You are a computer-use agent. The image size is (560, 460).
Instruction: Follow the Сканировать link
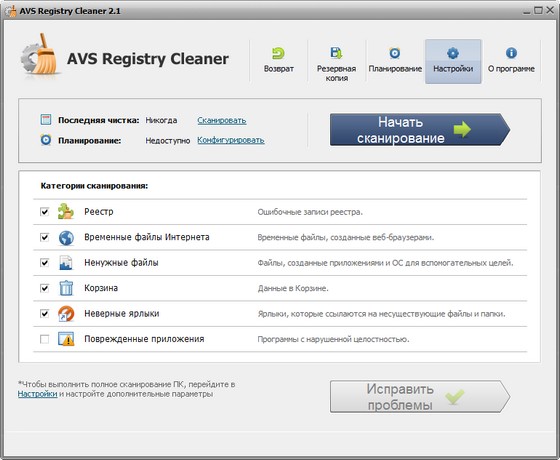pyautogui.click(x=222, y=120)
